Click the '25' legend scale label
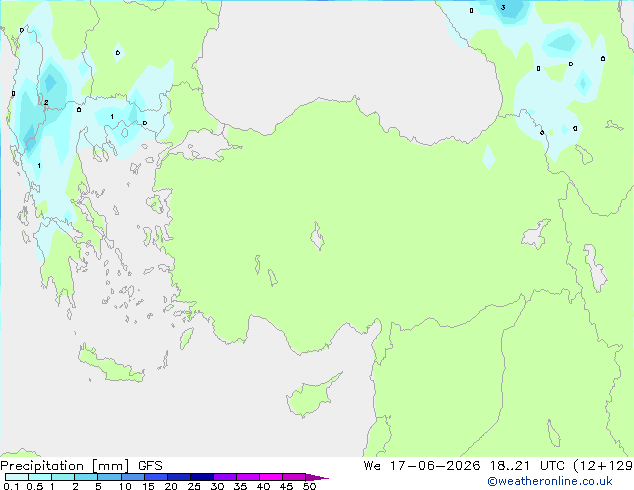This screenshot has height=490, width=634. pos(194,486)
